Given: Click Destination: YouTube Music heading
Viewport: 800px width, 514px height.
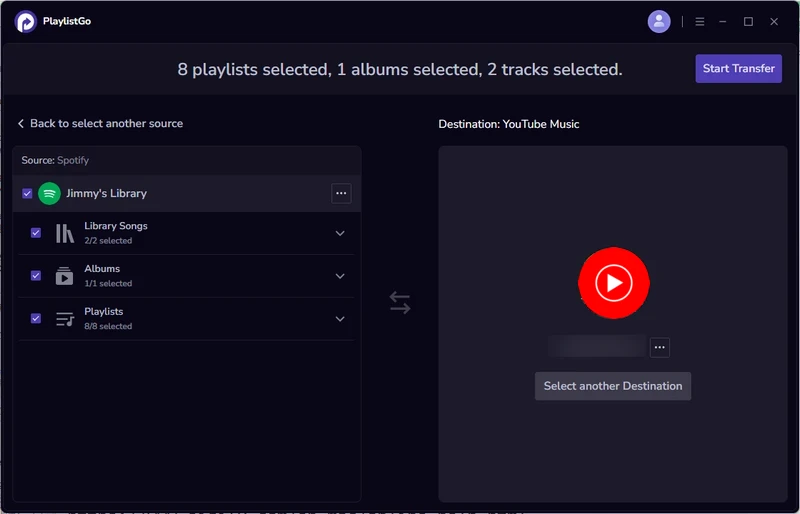Looking at the screenshot, I should [509, 124].
